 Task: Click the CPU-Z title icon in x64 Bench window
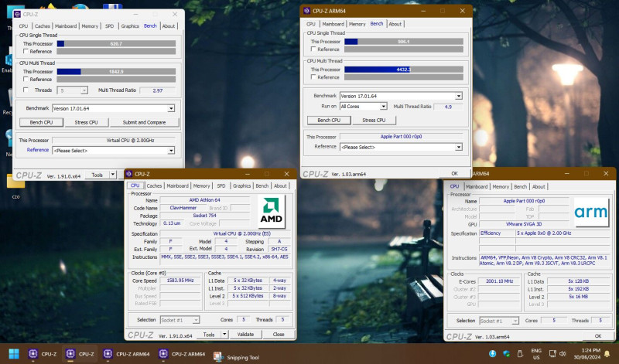coord(17,14)
